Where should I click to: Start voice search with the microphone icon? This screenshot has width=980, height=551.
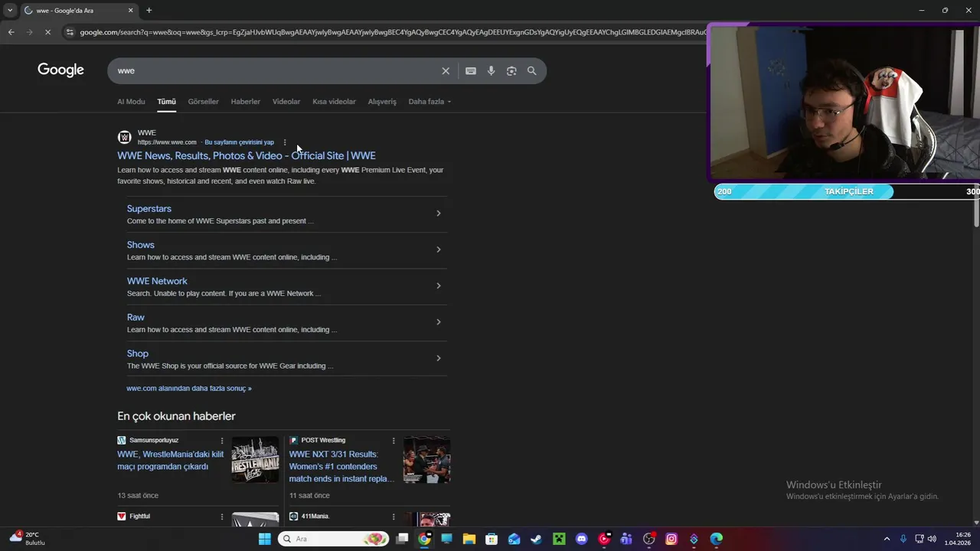click(491, 70)
